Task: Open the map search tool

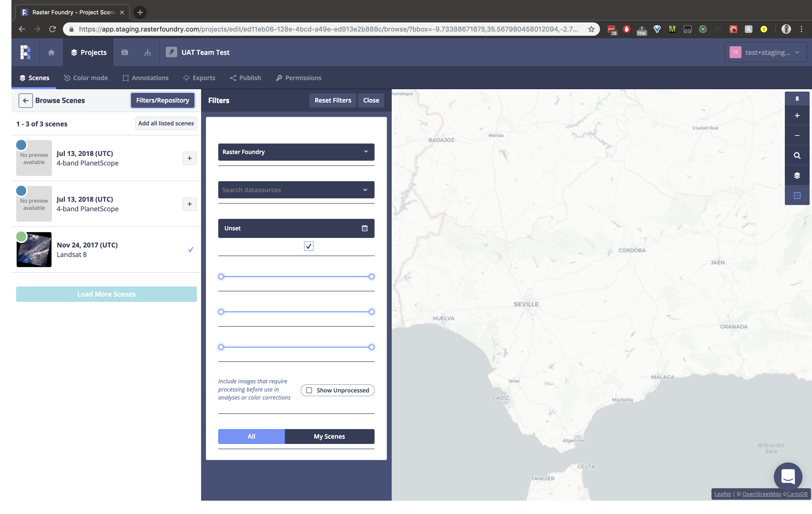Action: tap(797, 155)
